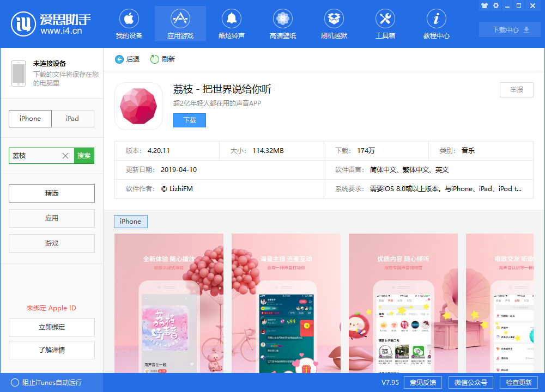Screen dimensions: 545x392
Task: Click the refresh (刷新) icon
Action: (155, 59)
